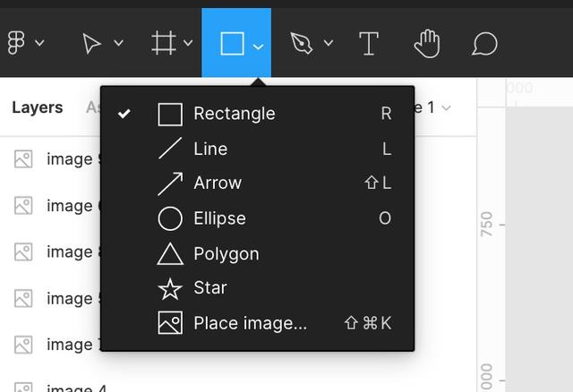Collapse the shape tools dropdown chevron
Viewport: 573px width, 392px height.
pos(258,45)
